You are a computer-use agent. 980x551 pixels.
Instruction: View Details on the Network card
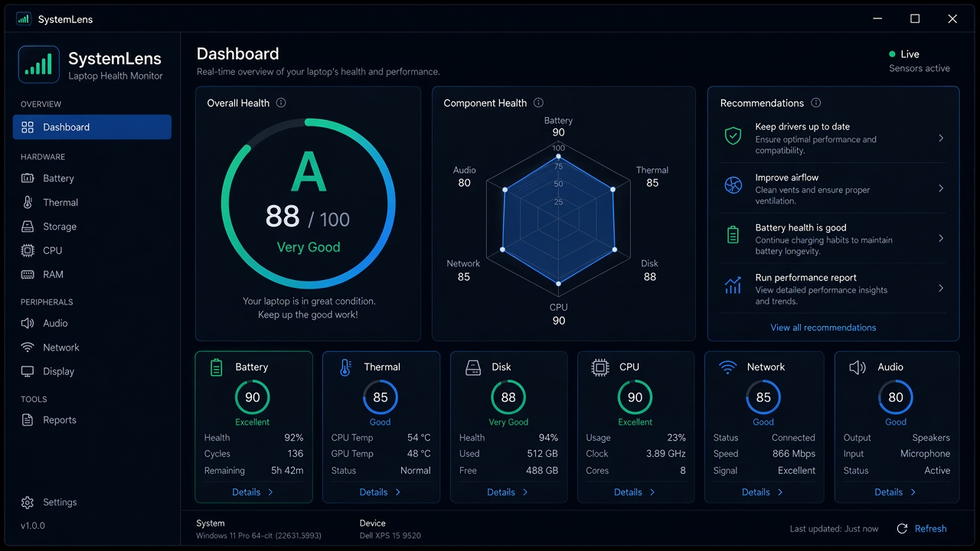(763, 492)
